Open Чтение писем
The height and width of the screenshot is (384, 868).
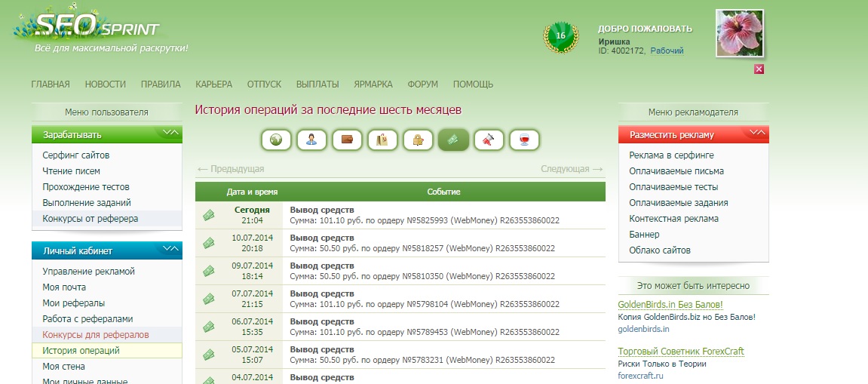tap(72, 171)
